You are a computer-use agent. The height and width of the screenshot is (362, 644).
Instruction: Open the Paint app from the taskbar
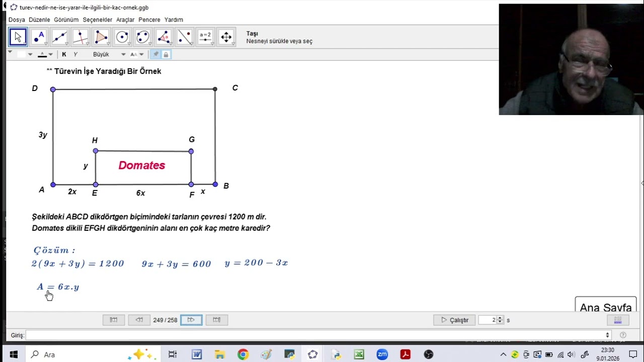266,354
